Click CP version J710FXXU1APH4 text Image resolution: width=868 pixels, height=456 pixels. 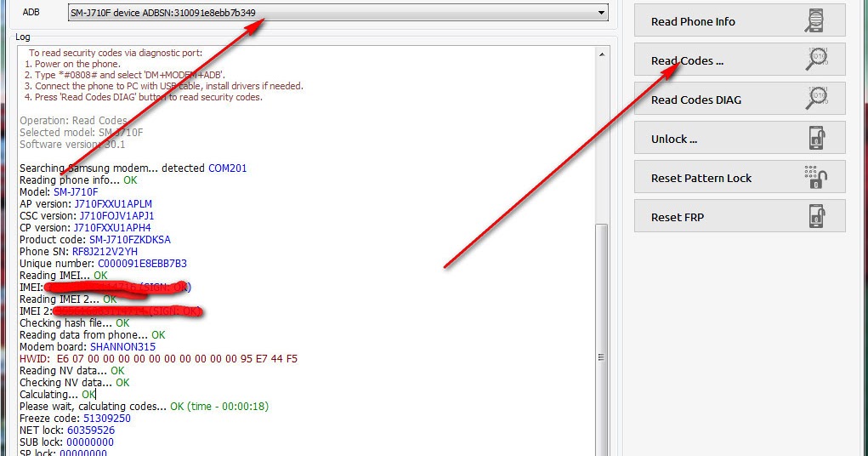pos(112,228)
